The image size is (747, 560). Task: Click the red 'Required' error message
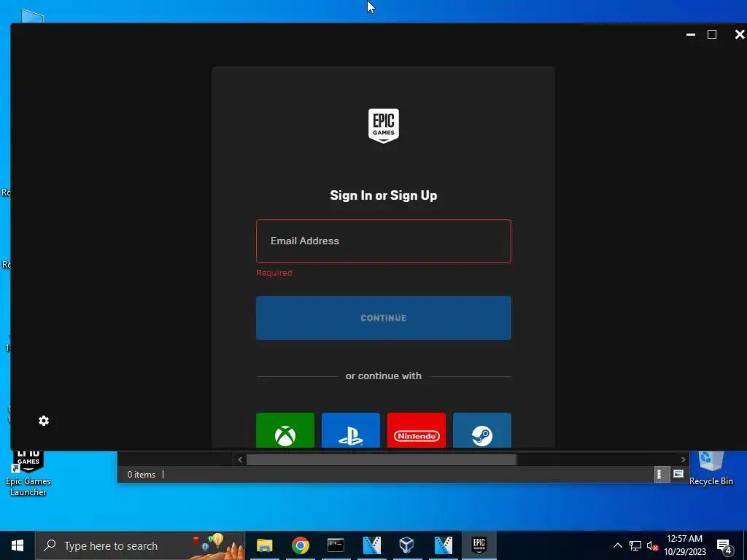click(x=274, y=273)
